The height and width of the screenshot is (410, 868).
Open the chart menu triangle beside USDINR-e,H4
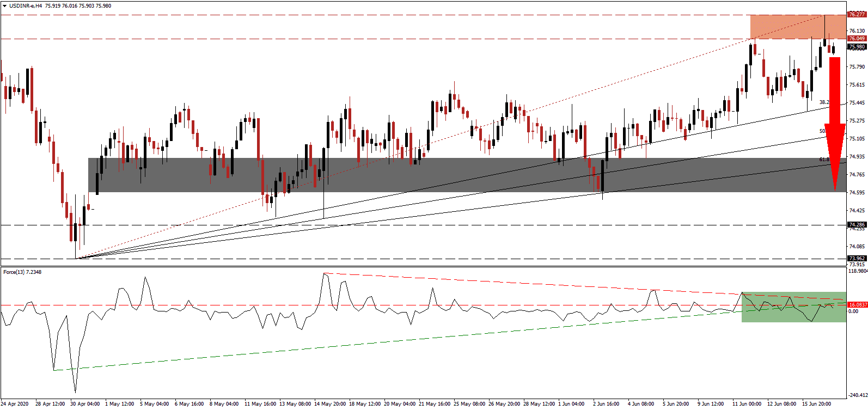(x=4, y=5)
